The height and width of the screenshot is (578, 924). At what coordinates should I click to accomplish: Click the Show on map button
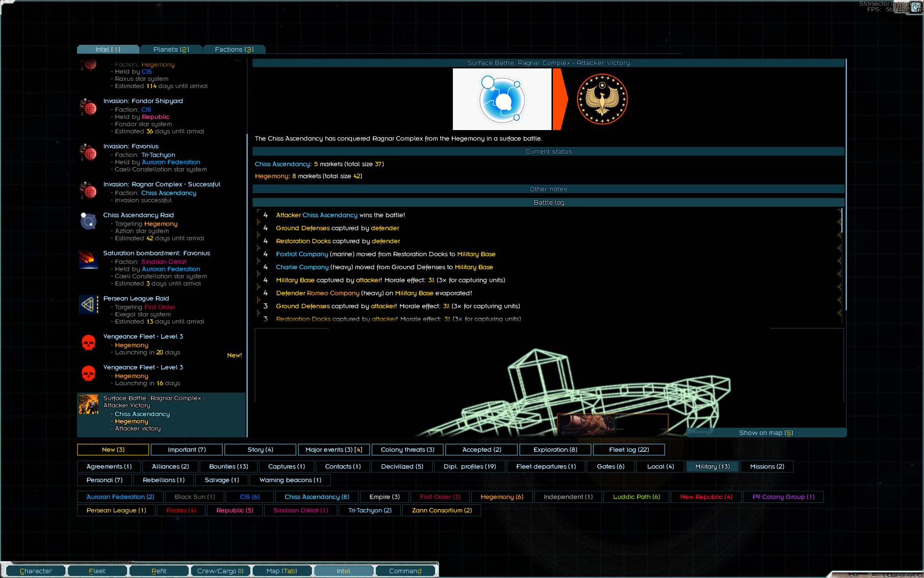(x=766, y=433)
